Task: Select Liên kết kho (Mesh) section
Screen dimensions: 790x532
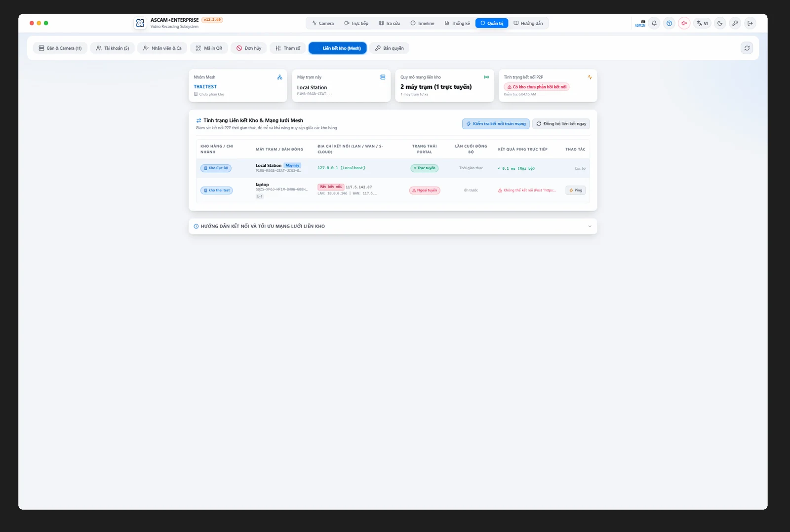Action: pos(338,48)
